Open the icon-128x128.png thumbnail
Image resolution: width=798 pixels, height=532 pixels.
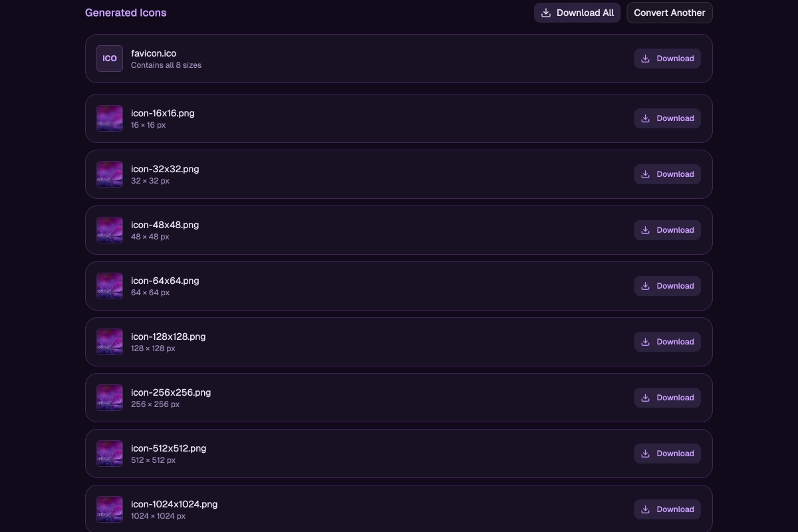click(x=110, y=342)
